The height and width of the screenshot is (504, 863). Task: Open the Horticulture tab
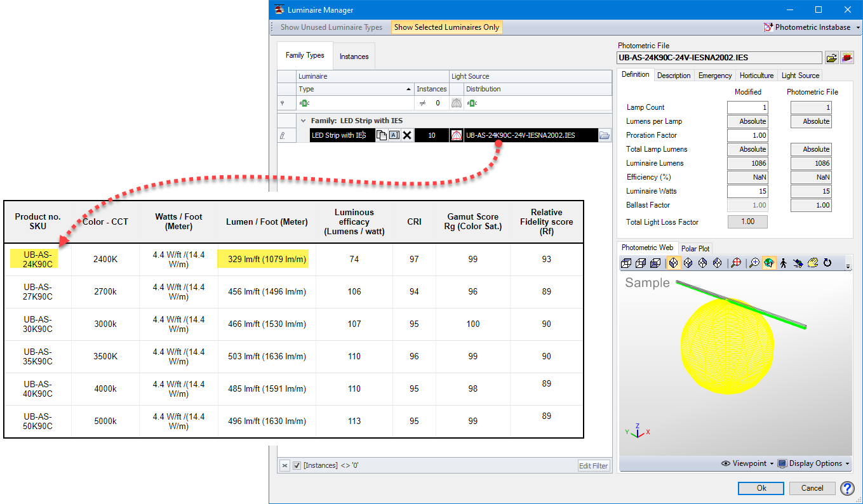point(756,75)
